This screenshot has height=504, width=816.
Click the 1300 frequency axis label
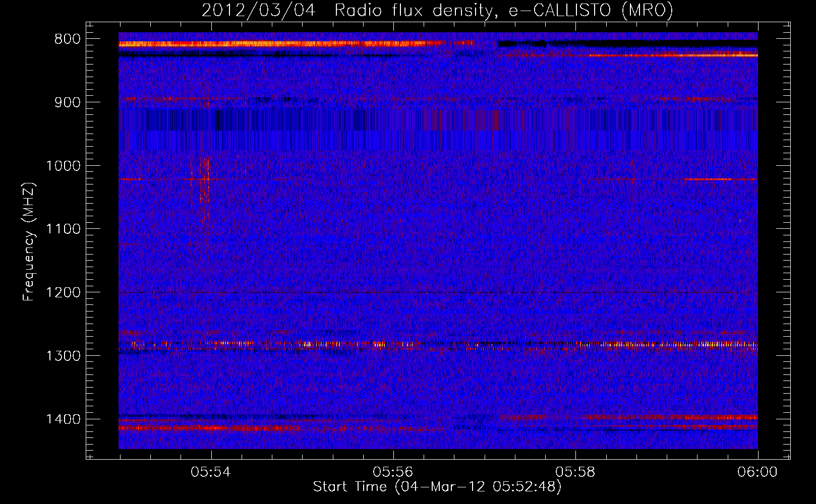[x=63, y=356]
